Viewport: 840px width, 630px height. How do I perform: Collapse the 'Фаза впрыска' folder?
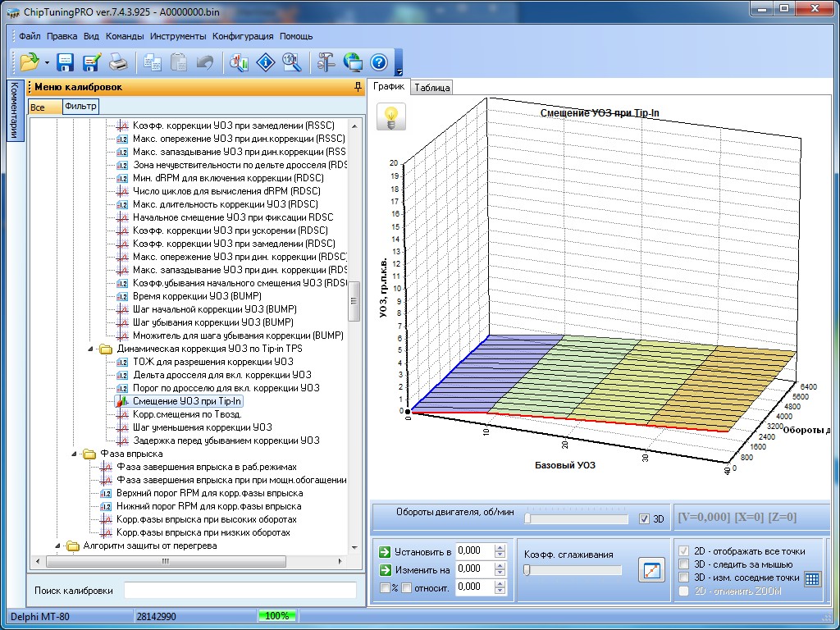73,454
